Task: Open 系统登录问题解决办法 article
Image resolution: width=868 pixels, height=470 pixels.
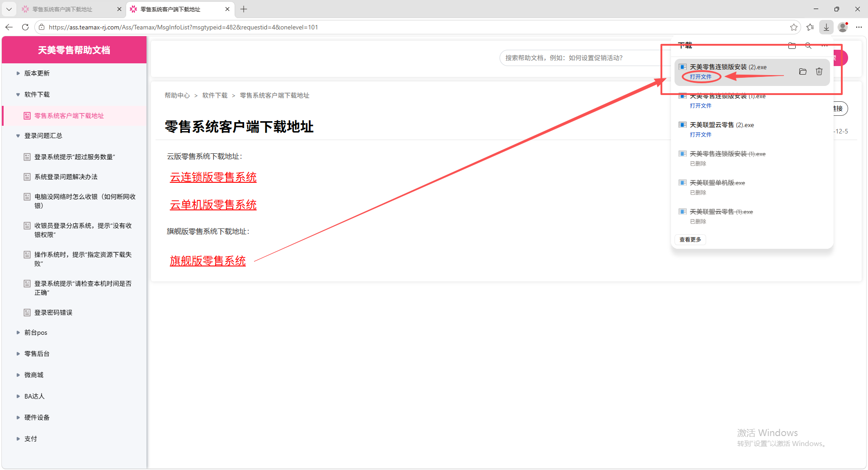Action: click(66, 177)
